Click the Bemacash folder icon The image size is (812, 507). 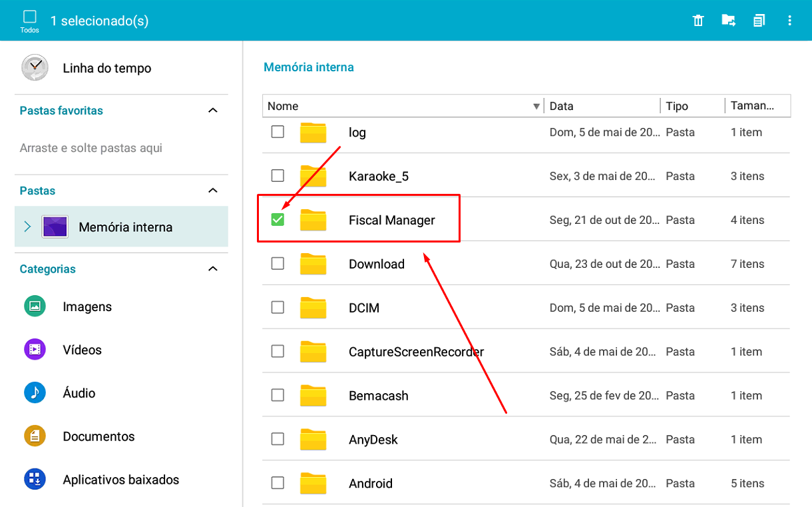pos(313,396)
